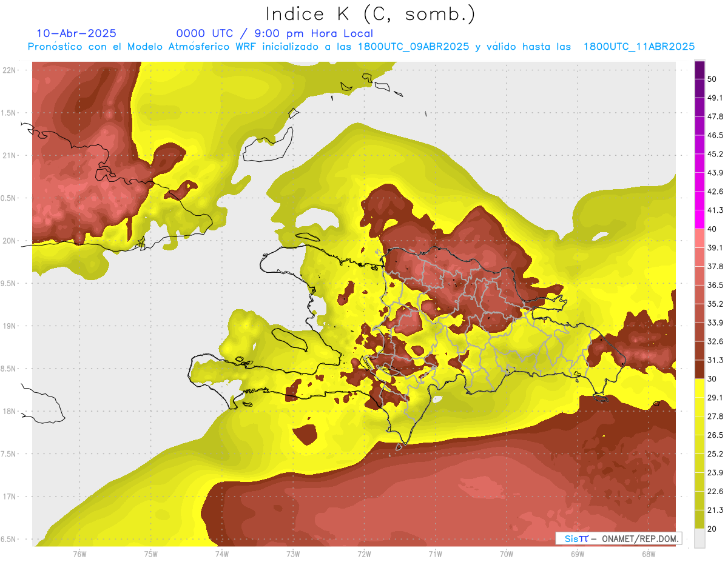Click the latitude axis label '22N'
This screenshot has width=728, height=562.
pos(10,70)
